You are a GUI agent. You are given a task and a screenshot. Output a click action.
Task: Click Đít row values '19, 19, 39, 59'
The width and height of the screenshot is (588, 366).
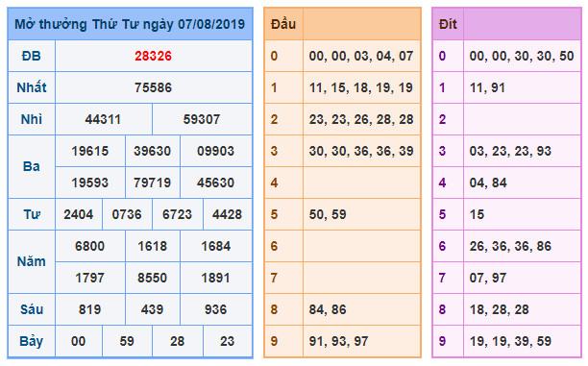[510, 341]
